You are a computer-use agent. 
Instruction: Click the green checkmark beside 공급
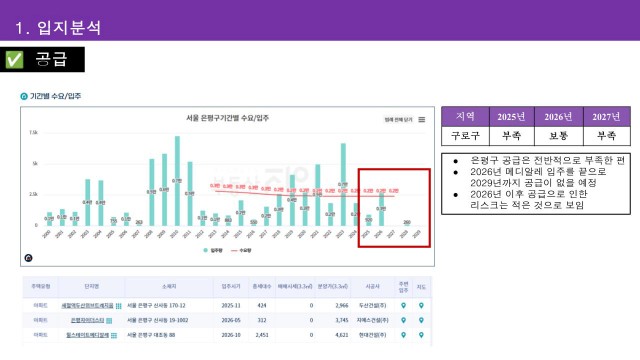point(14,60)
